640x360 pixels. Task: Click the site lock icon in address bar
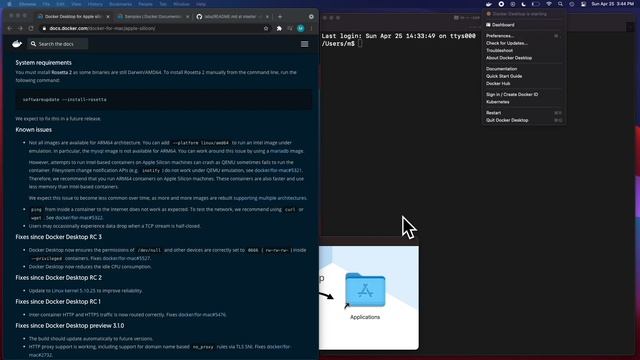44,29
